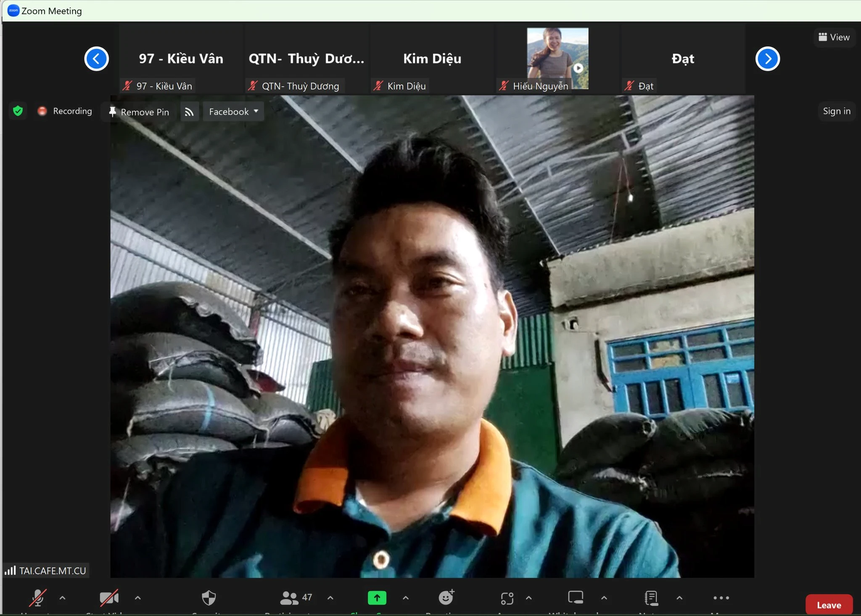Click the Remove Pin button

pos(139,112)
